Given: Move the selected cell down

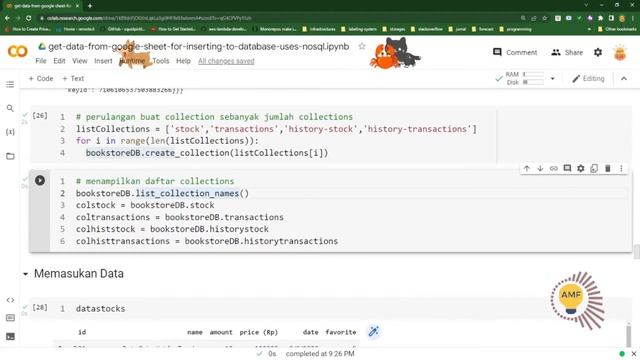Looking at the screenshot, I should click(x=540, y=168).
